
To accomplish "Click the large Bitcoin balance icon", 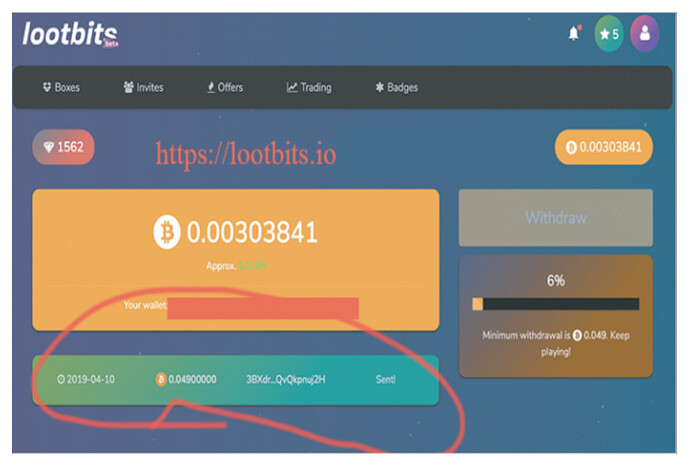I will 167,232.
